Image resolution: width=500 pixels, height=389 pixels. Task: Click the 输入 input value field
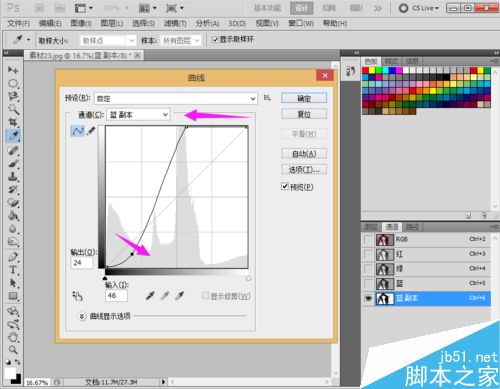pos(116,295)
